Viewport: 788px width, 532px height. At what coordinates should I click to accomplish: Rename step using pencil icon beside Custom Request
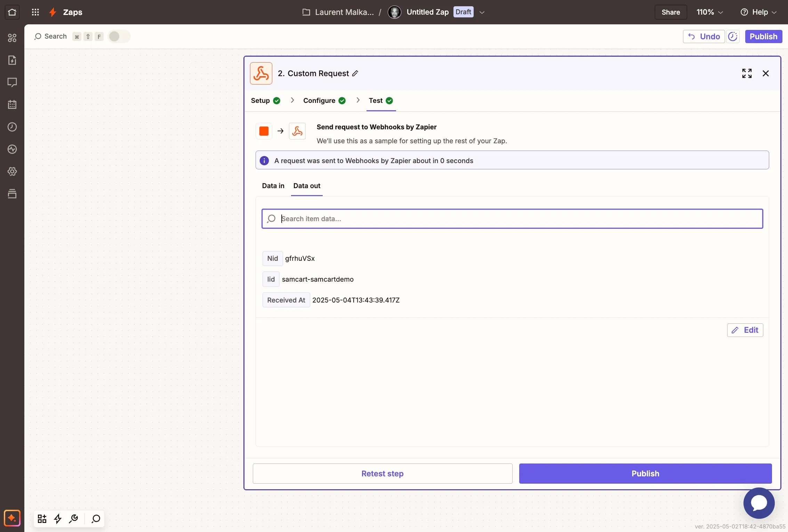[x=355, y=73]
